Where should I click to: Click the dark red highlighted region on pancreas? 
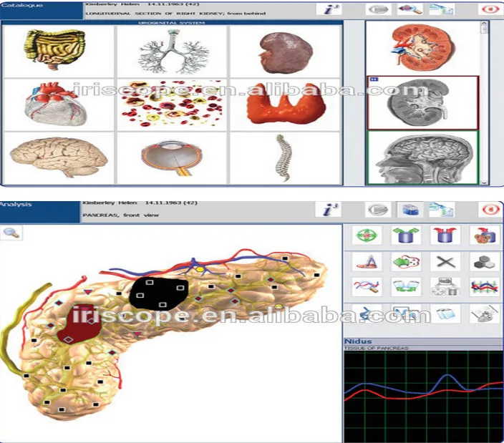click(x=79, y=323)
